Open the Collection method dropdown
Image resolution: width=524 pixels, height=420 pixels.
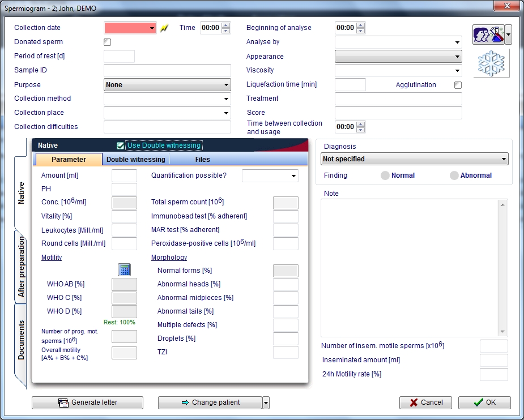click(x=168, y=99)
